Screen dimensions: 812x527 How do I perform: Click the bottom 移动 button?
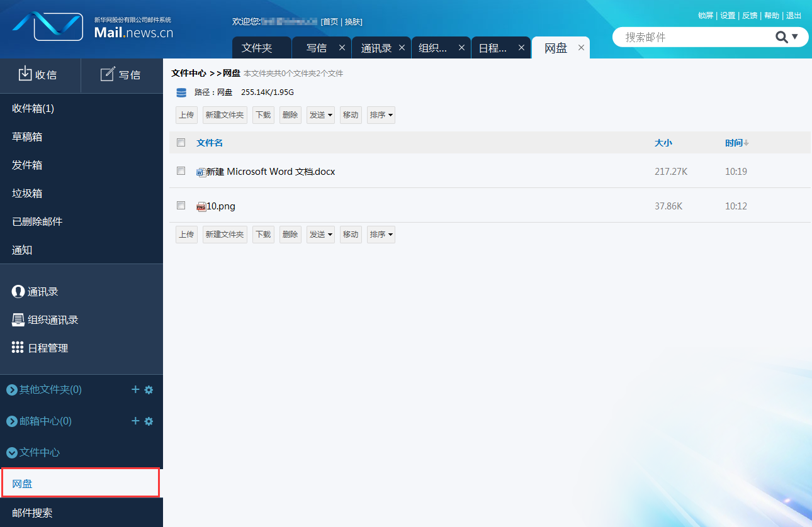tap(351, 235)
